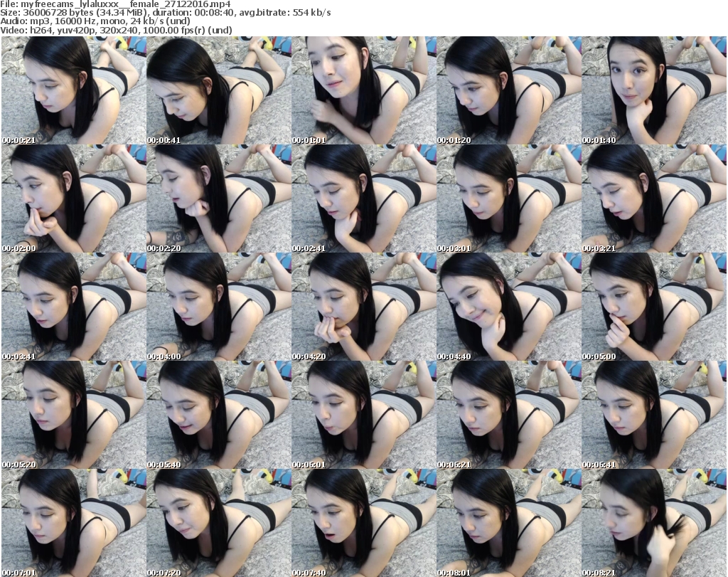Click the thumbnail timestamped 00:00:21
This screenshot has height=577, width=728.
point(73,90)
